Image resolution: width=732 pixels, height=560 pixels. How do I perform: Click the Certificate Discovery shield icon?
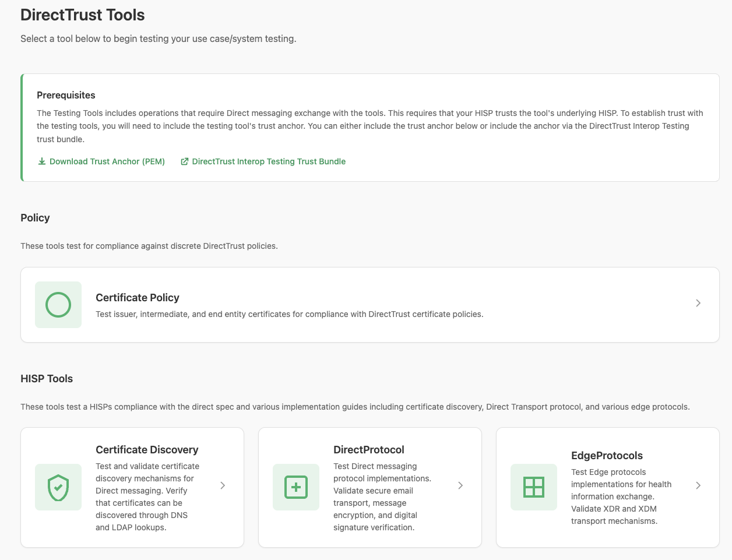click(x=58, y=487)
